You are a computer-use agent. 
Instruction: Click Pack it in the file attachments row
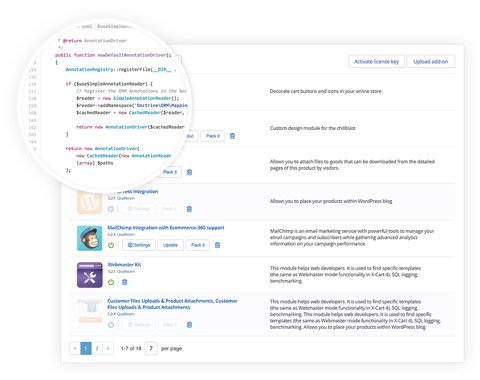[170, 172]
